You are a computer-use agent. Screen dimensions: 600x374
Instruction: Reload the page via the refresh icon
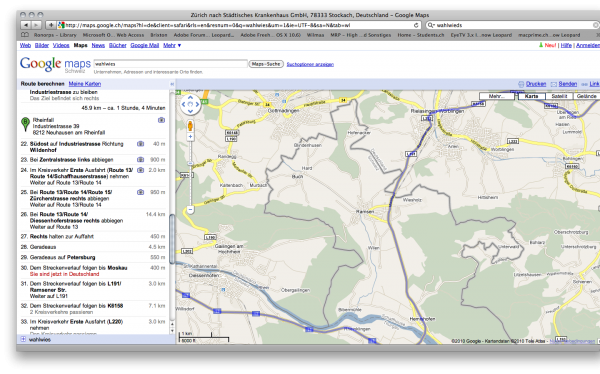point(416,25)
